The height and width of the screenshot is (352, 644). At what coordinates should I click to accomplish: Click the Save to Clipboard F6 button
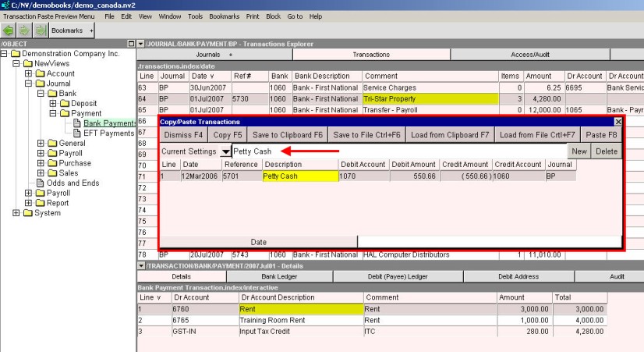(287, 135)
